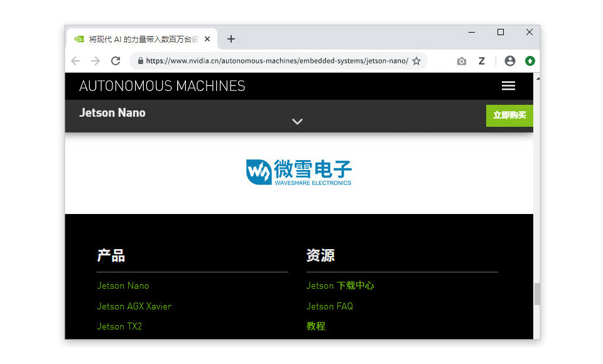Click the browser Back arrow
The height and width of the screenshot is (364, 603).
point(75,61)
